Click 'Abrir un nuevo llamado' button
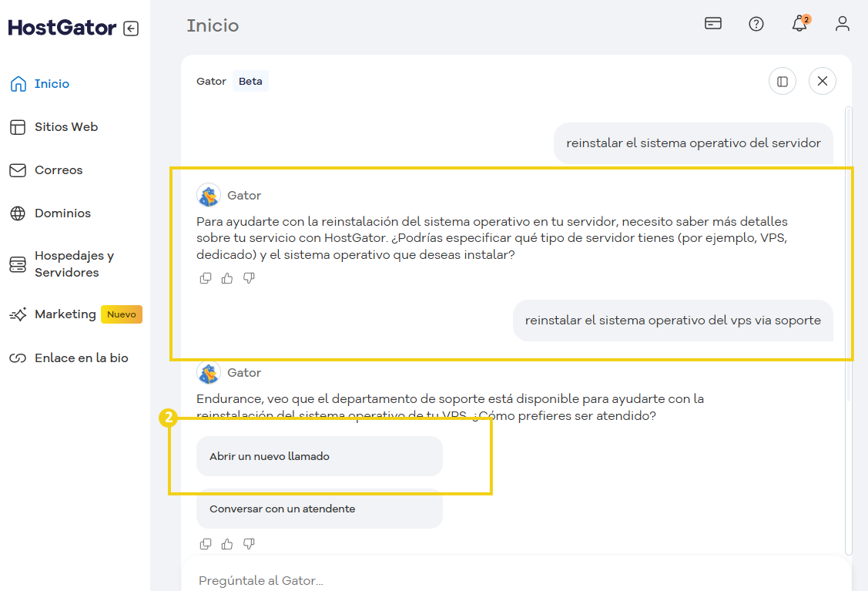Image resolution: width=868 pixels, height=591 pixels. (319, 457)
